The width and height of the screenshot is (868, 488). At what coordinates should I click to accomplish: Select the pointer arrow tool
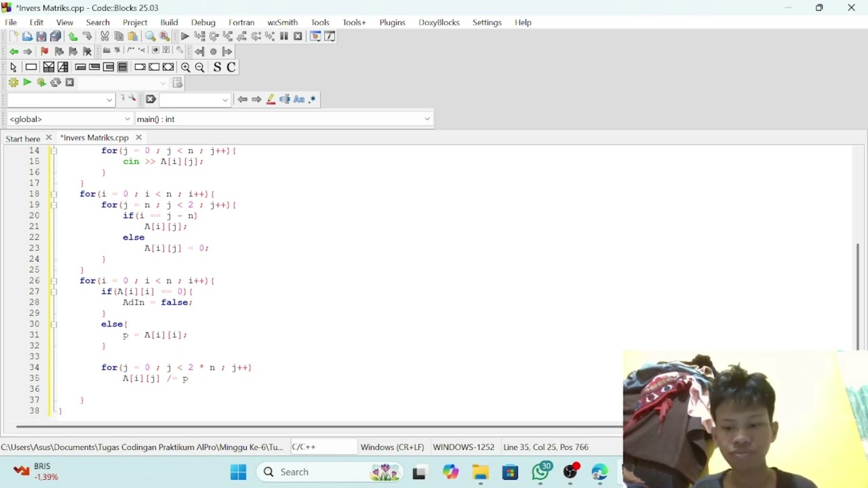13,67
